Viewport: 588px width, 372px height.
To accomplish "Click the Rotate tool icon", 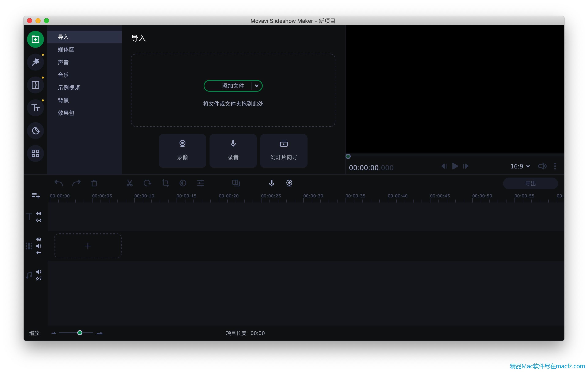I will tap(147, 183).
